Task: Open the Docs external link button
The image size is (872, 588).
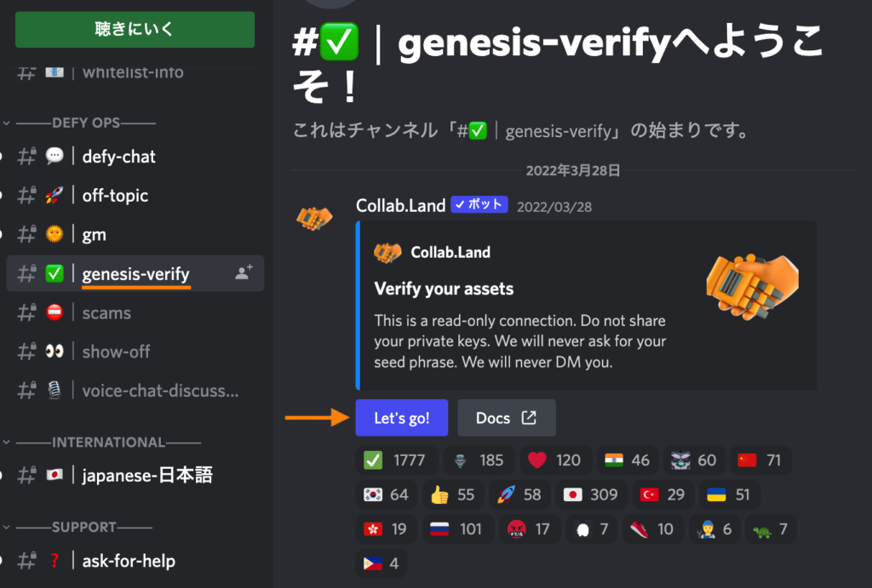Action: click(506, 418)
